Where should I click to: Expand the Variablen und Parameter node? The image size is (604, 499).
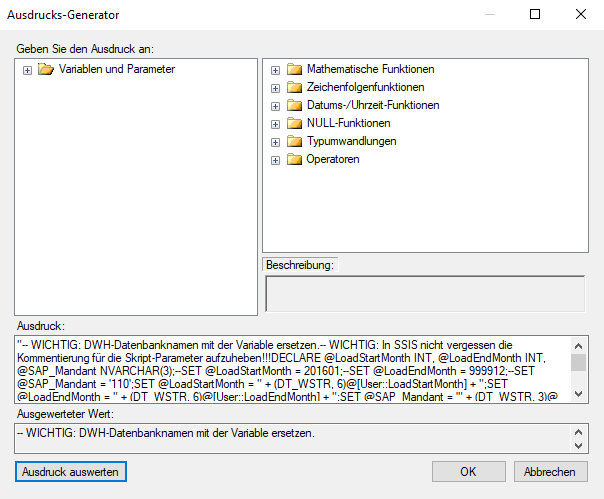click(27, 70)
